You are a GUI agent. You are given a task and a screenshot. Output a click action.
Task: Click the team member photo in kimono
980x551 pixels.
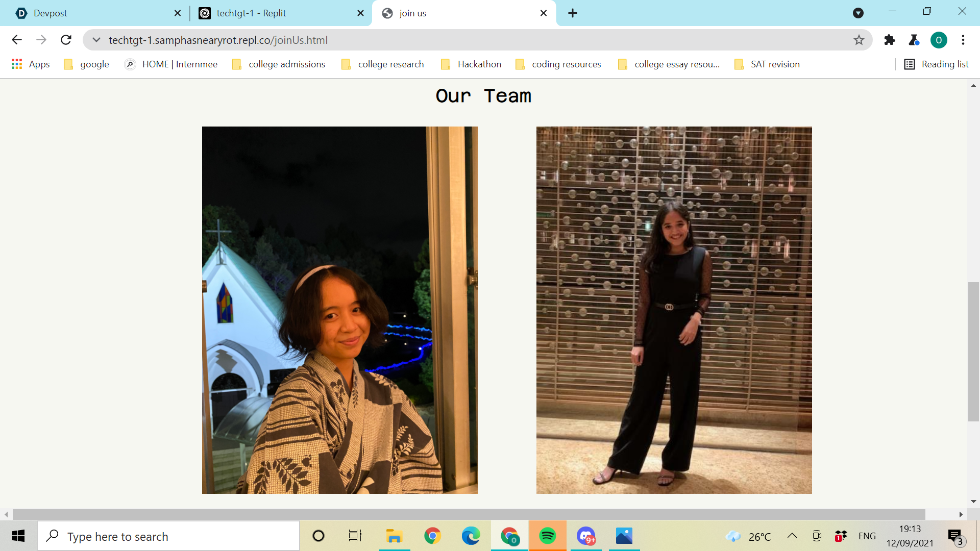[339, 310]
